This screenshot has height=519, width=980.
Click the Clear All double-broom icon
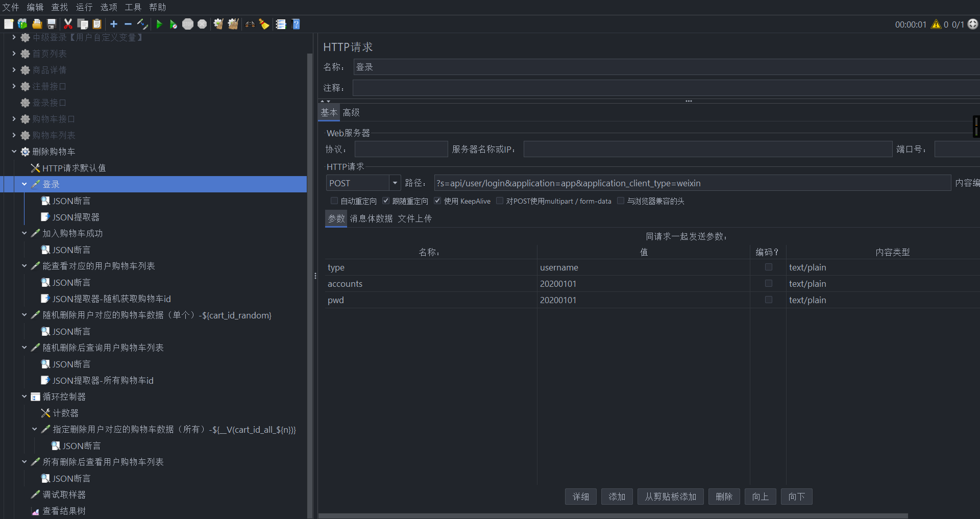[x=233, y=24]
